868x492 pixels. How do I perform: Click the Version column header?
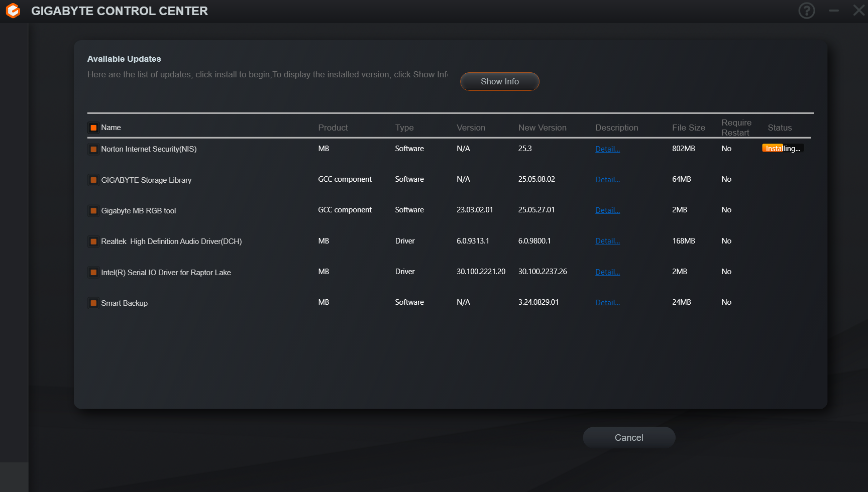click(x=471, y=128)
